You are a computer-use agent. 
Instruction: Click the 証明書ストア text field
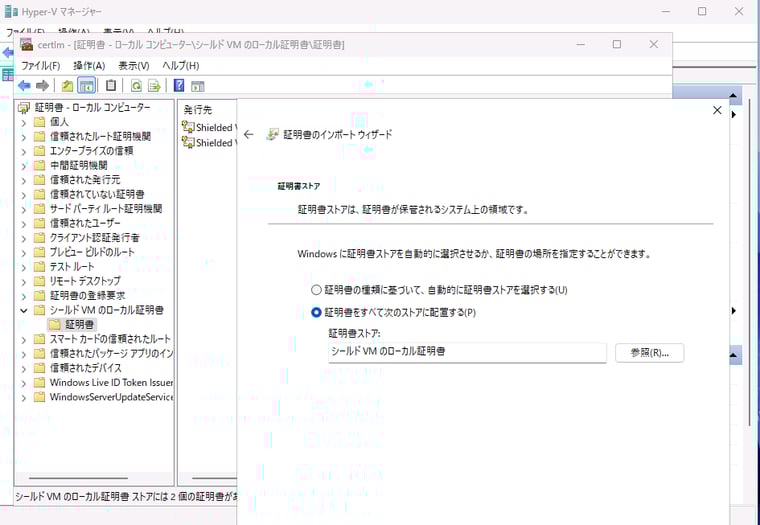coord(467,352)
